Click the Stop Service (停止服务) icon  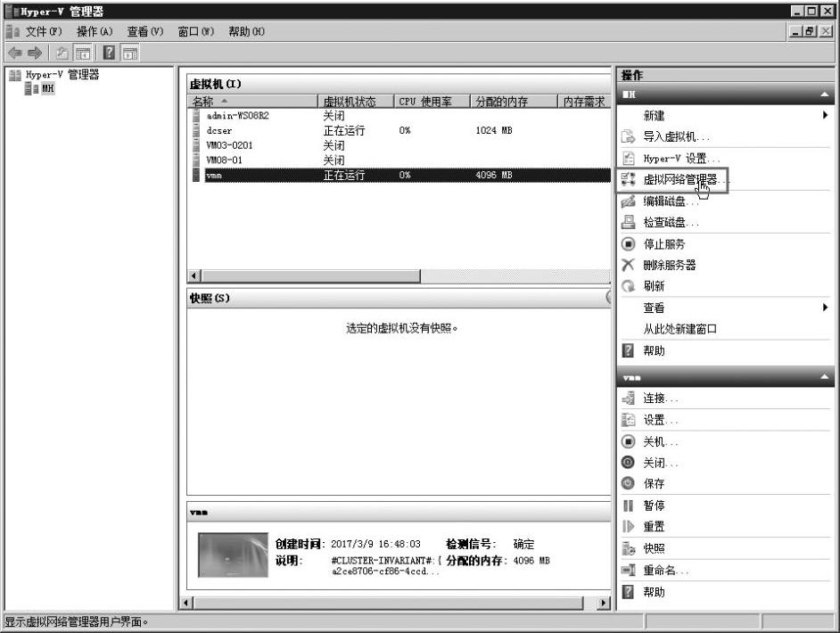pos(628,243)
